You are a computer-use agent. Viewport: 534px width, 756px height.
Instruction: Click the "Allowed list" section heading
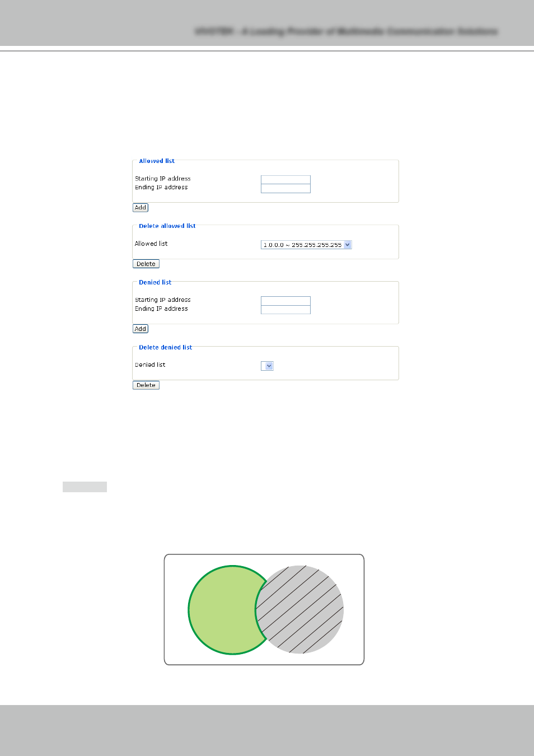coord(157,161)
